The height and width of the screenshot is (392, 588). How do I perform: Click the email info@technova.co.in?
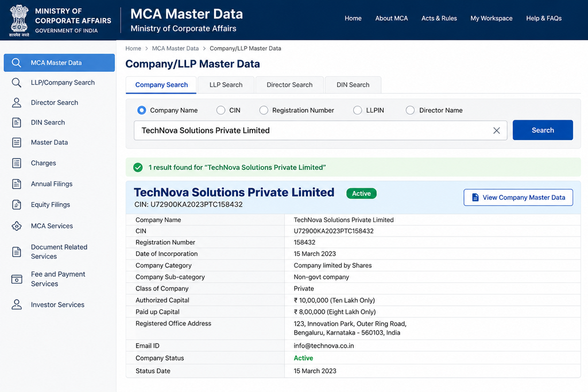pyautogui.click(x=324, y=346)
